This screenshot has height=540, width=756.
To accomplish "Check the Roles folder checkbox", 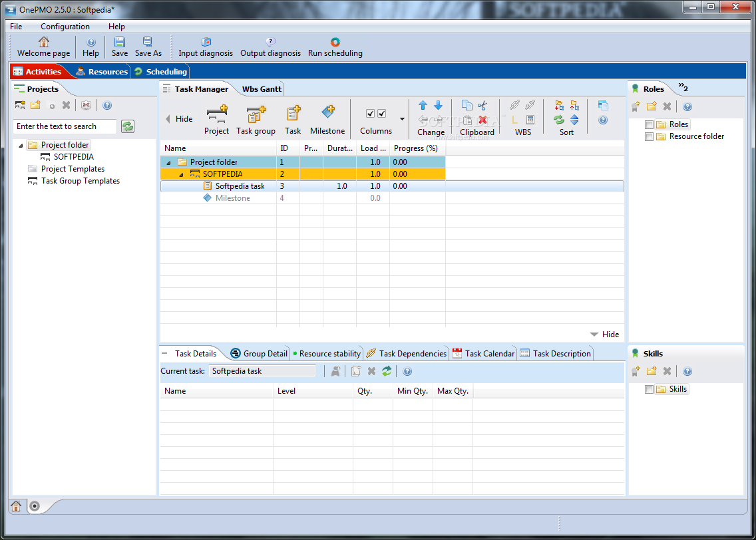I will coord(649,125).
